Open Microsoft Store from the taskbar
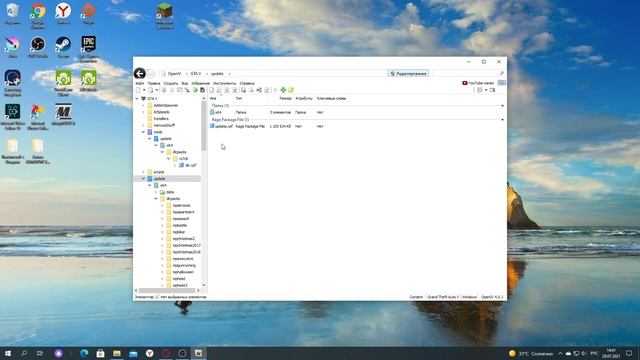The width and height of the screenshot is (640, 360). pyautogui.click(x=100, y=353)
